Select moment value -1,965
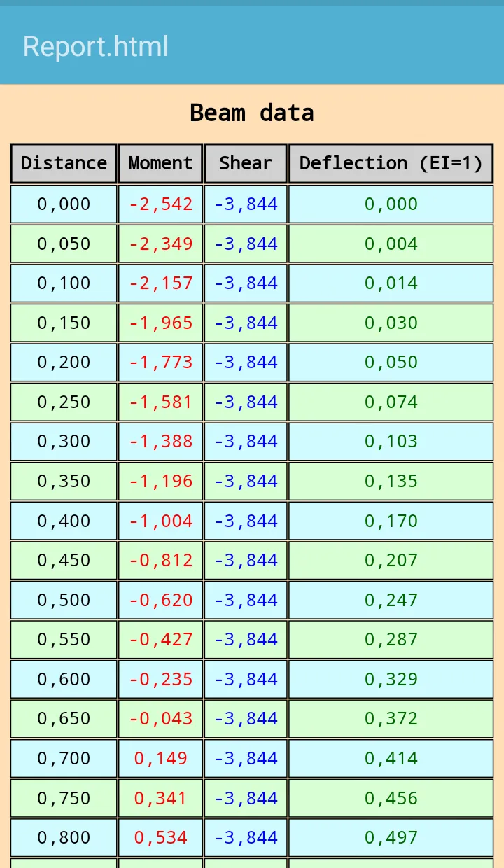 tap(160, 323)
